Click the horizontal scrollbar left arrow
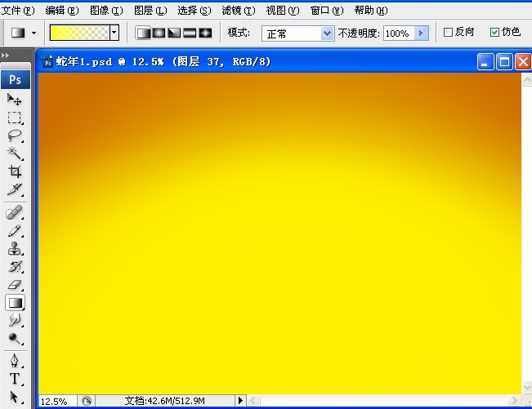The height and width of the screenshot is (409, 532). click(253, 401)
